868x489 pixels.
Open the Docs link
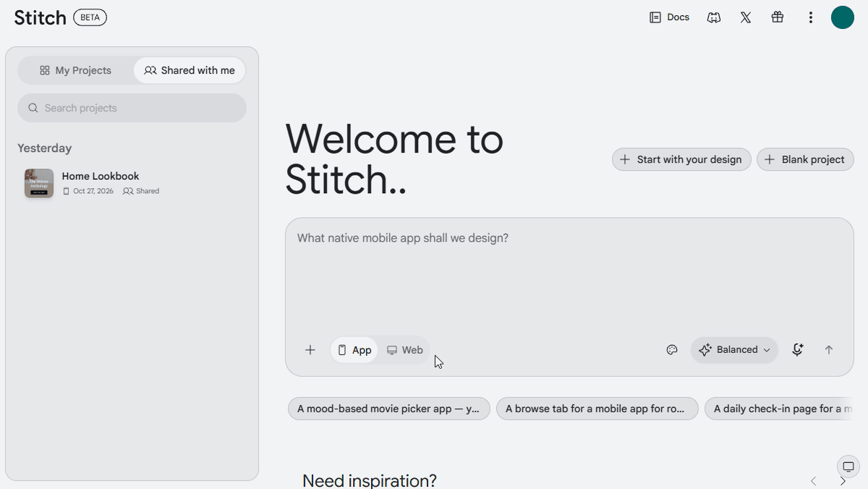(670, 17)
